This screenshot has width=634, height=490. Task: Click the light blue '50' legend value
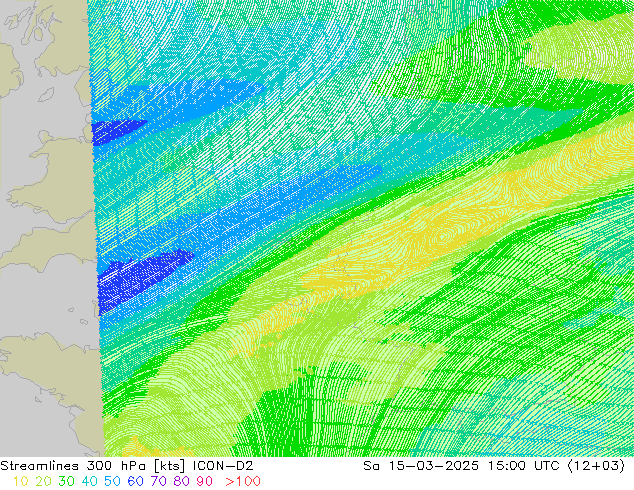tap(112, 481)
